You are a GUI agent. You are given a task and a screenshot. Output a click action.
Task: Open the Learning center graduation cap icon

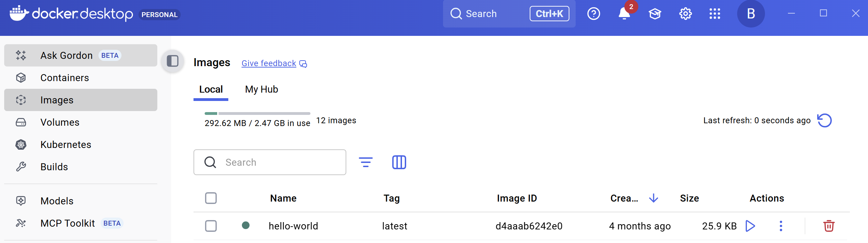[x=655, y=14]
